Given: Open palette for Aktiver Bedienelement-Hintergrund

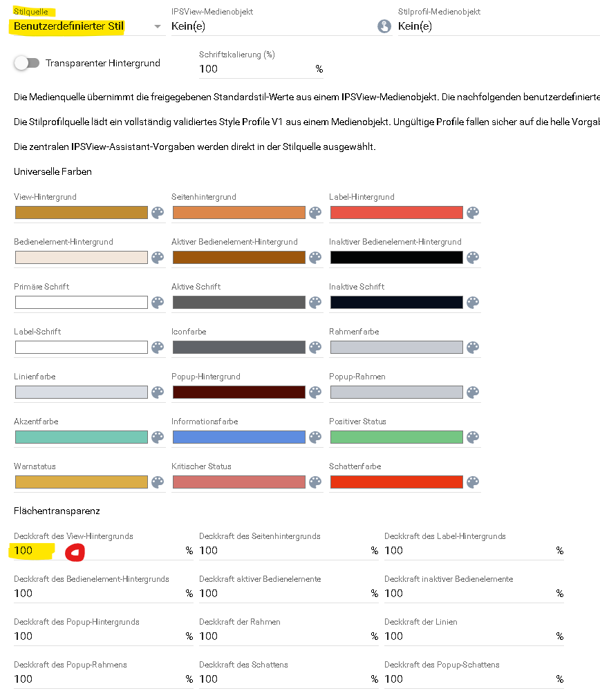Looking at the screenshot, I should (x=315, y=258).
